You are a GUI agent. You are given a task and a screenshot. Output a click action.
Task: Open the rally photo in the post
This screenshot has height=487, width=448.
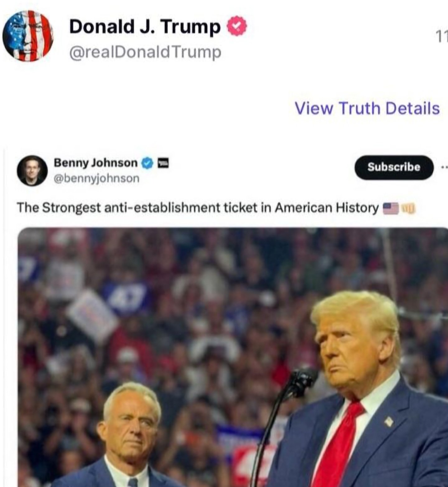pos(233,357)
